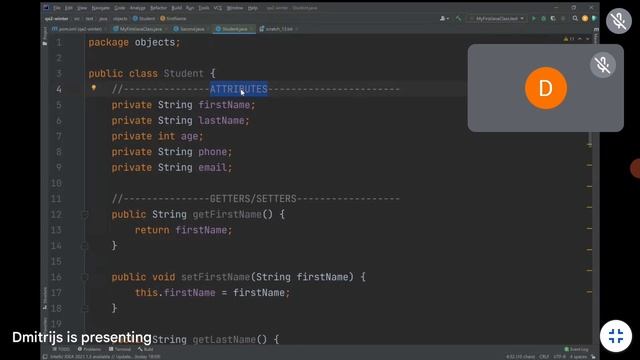Click setFirstName method name on line 16
The width and height of the screenshot is (640, 360).
tap(216, 277)
